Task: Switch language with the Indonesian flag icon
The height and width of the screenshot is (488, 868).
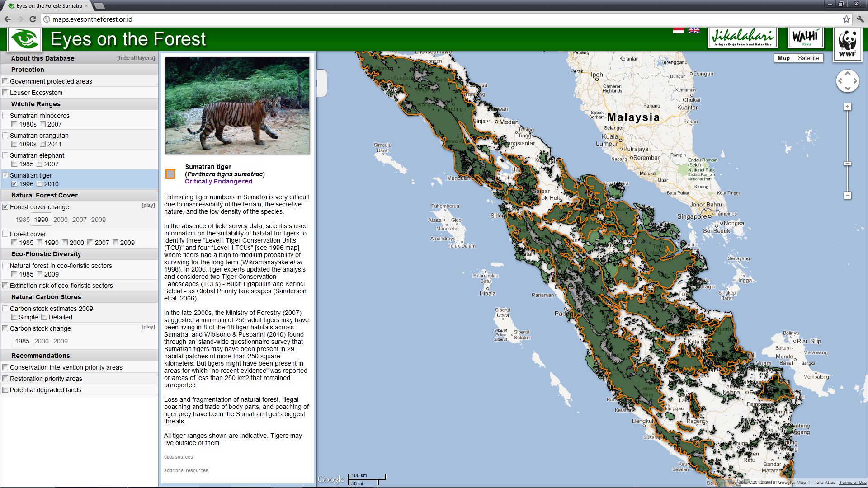Action: click(x=678, y=30)
